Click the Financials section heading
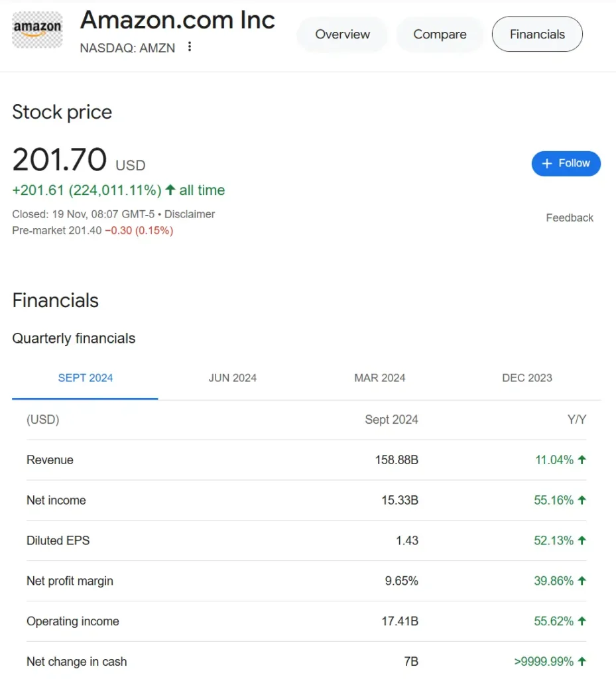Screen dimensions: 616x679 (56, 300)
